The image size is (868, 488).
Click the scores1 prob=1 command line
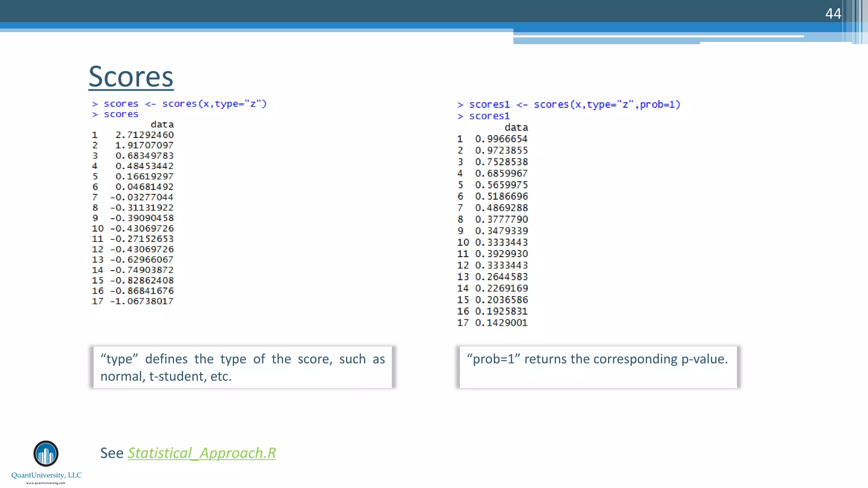(x=569, y=105)
